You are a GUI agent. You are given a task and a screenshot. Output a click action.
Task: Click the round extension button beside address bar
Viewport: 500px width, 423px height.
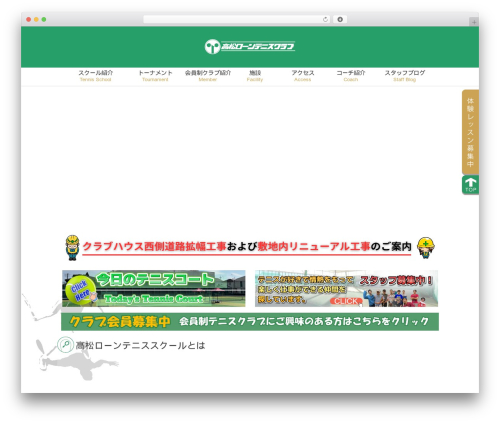340,20
